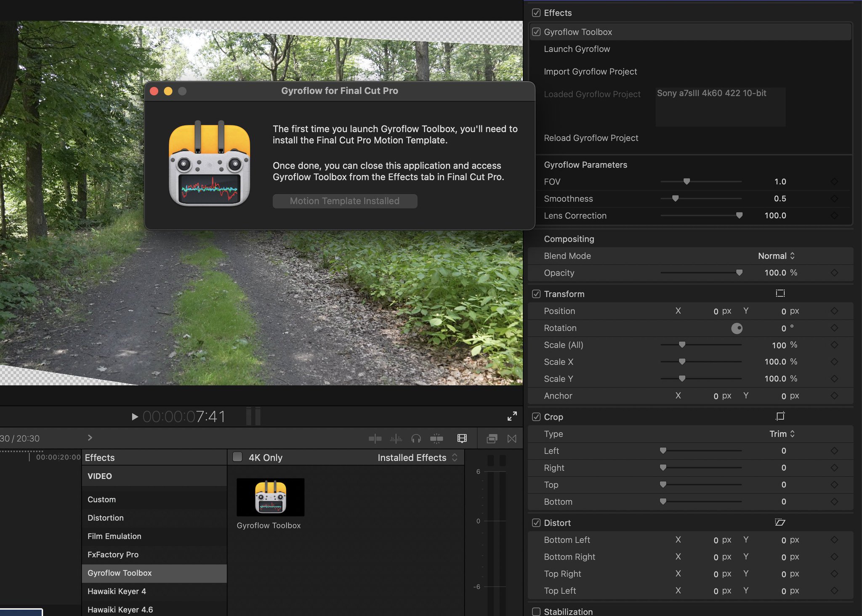Click Launch Gyroflow in inspector
Image resolution: width=862 pixels, height=616 pixels.
(577, 49)
